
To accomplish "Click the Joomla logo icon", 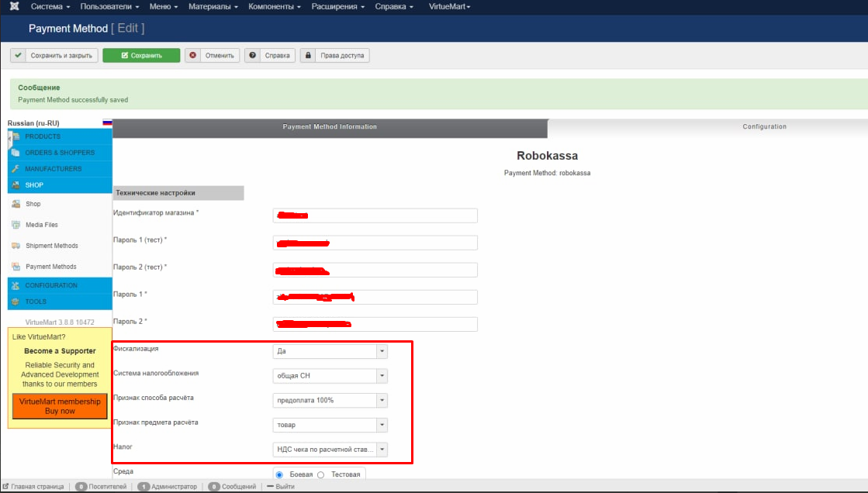I will (15, 6).
